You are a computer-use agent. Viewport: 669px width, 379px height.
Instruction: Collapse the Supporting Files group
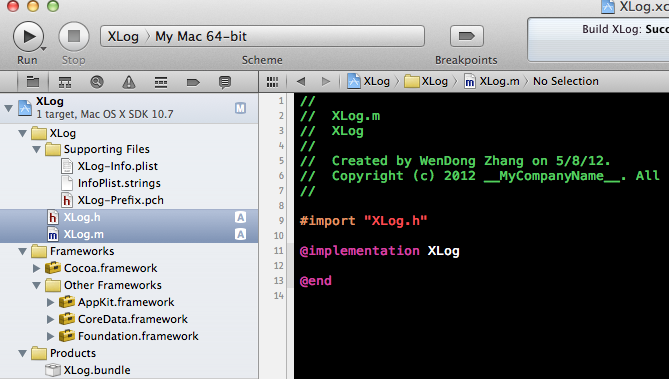click(x=37, y=149)
